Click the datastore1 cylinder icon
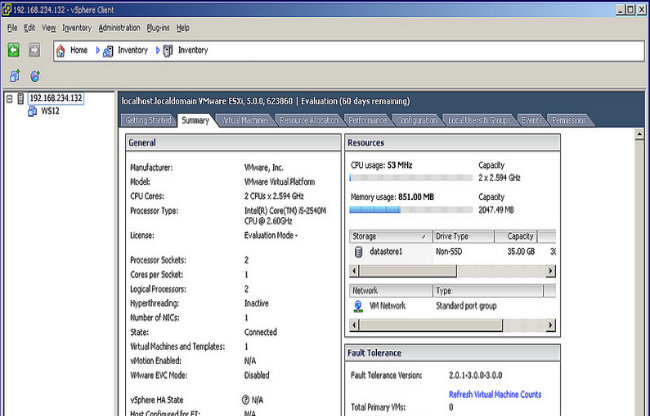This screenshot has width=650, height=416. (x=359, y=252)
